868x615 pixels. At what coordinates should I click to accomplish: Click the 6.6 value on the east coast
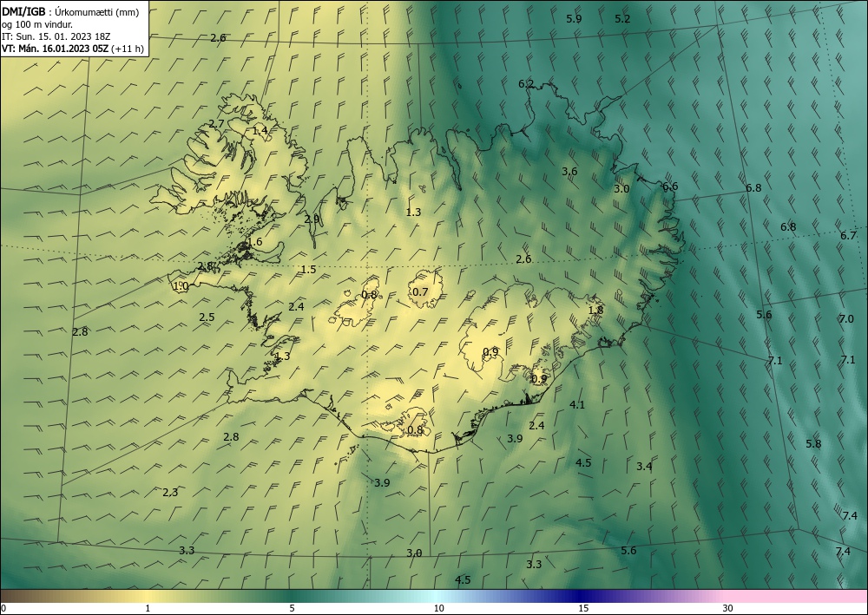[670, 186]
